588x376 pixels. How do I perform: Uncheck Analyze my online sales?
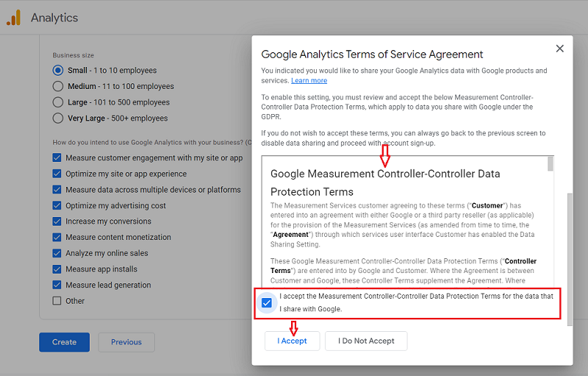[x=57, y=253]
